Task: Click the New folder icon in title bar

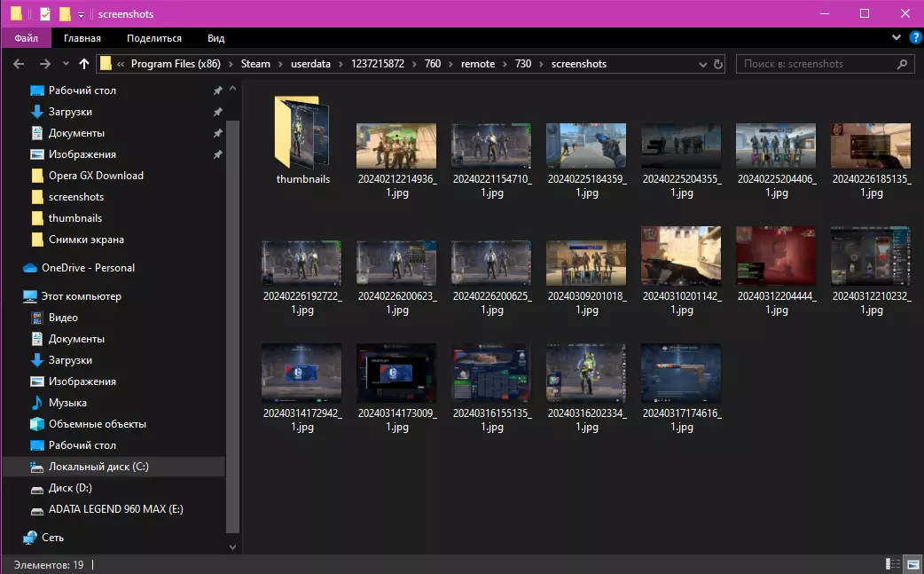Action: tap(64, 14)
